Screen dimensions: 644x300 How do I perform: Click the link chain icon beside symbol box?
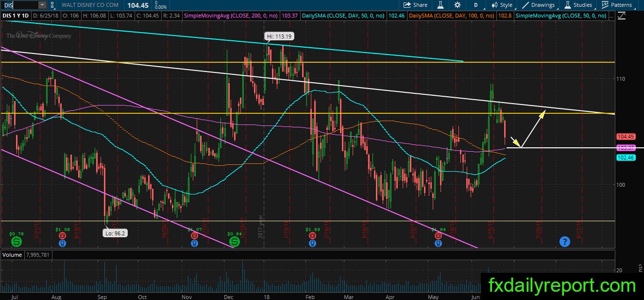click(53, 5)
